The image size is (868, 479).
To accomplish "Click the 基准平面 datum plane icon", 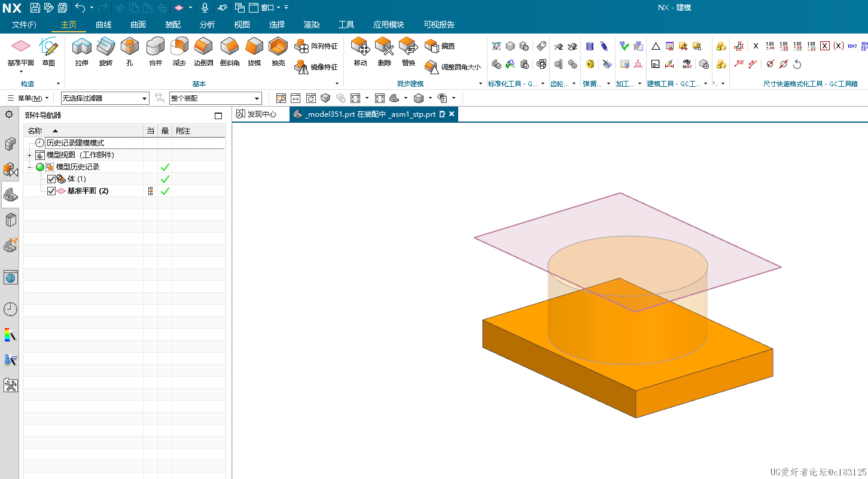I will click(21, 46).
